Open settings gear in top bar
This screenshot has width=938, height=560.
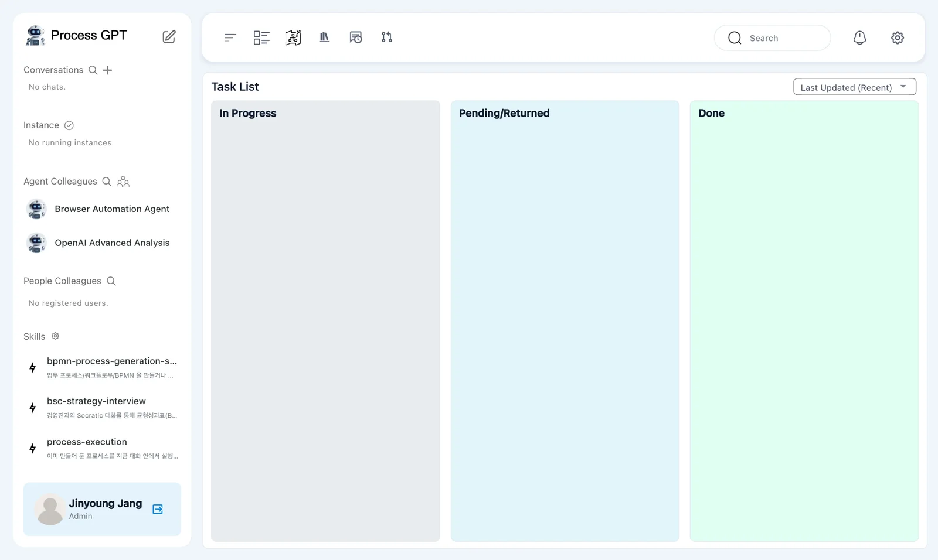coord(898,37)
